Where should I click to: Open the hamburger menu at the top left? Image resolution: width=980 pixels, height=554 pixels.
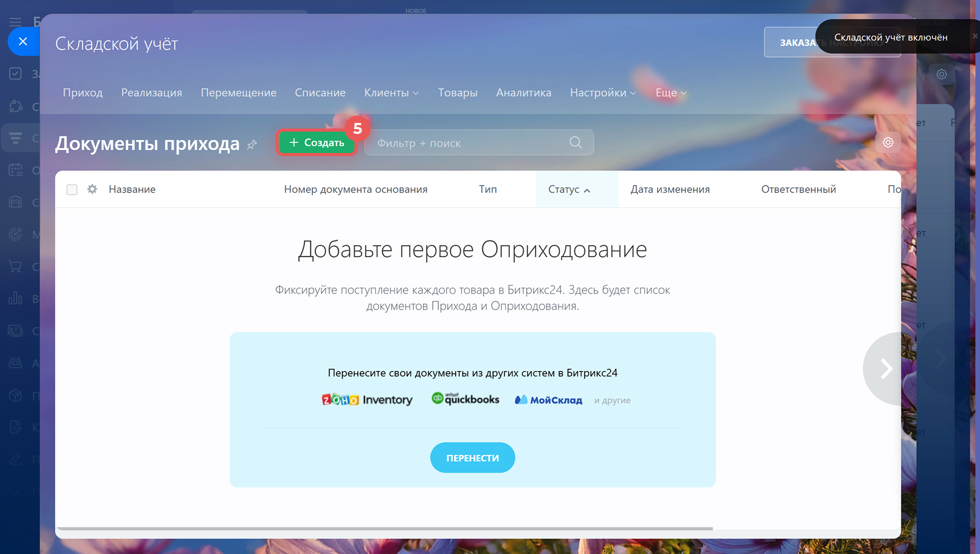[x=15, y=21]
